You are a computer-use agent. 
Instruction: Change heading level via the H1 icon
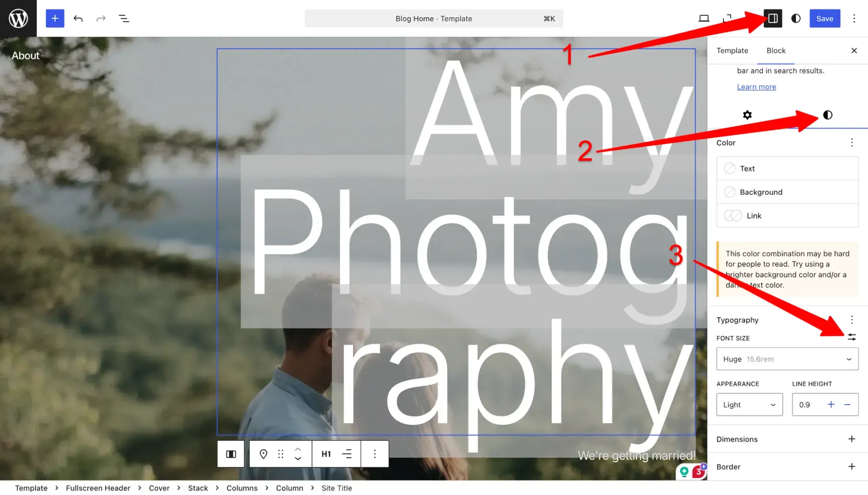[325, 453]
